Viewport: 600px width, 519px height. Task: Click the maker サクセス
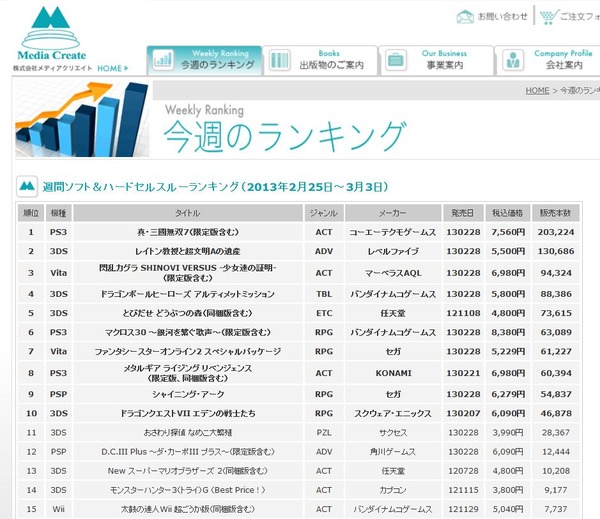pos(393,432)
